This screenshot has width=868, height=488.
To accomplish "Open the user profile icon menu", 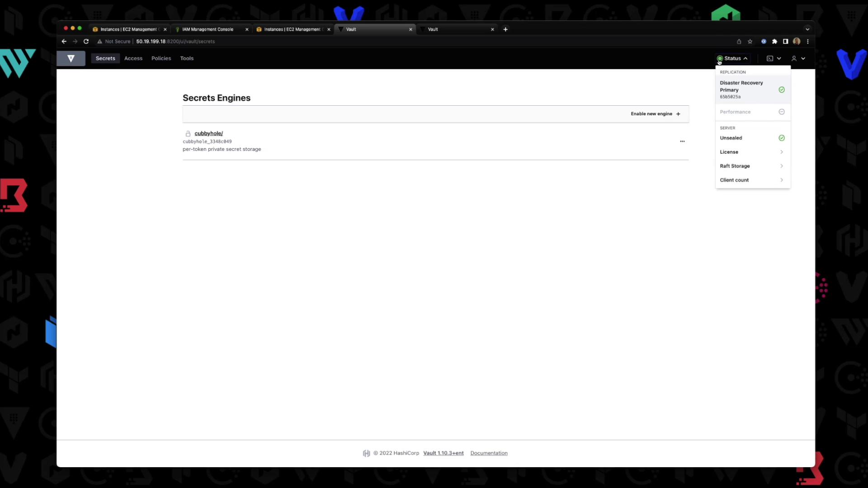I will click(x=794, y=58).
